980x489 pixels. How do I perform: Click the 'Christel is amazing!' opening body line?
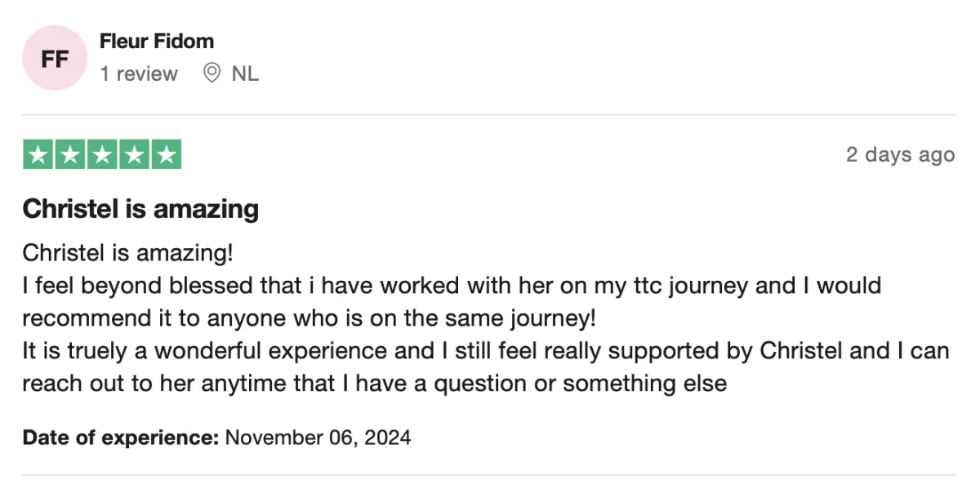click(127, 253)
